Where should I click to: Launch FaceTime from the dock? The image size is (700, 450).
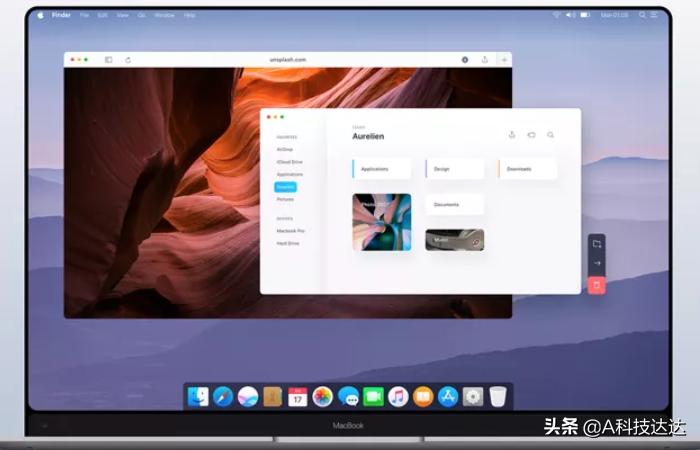click(x=373, y=396)
